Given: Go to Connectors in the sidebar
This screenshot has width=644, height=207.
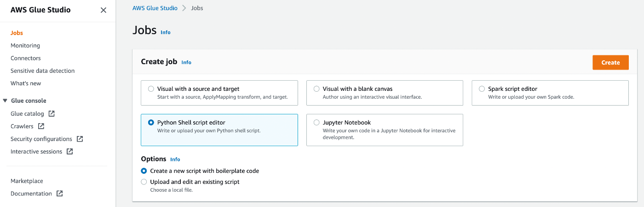Looking at the screenshot, I should (26, 58).
